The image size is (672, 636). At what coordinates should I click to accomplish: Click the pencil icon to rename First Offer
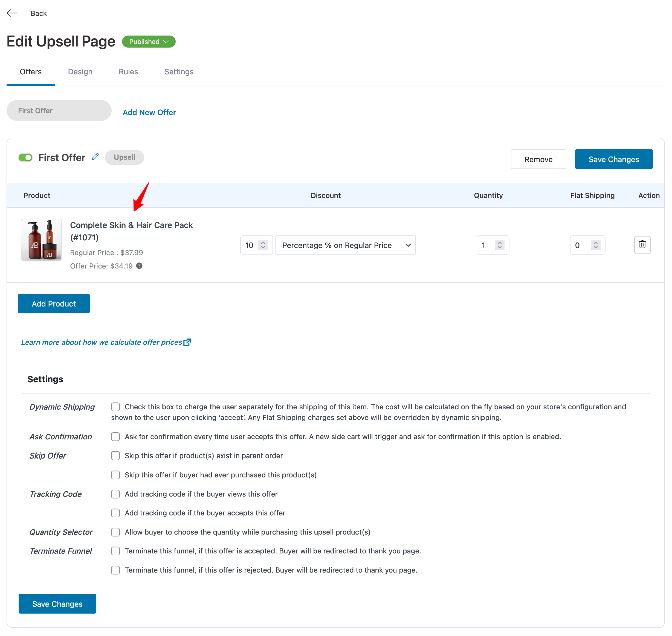click(x=95, y=157)
